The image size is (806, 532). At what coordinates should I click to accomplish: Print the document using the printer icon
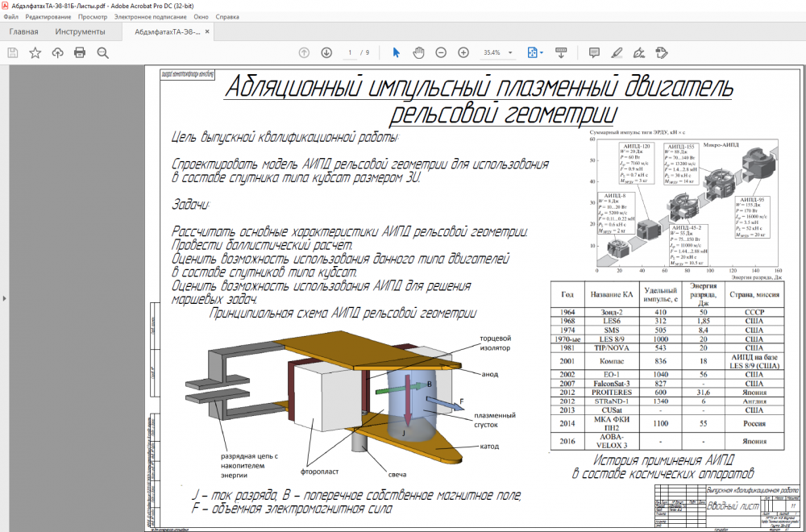[80, 52]
